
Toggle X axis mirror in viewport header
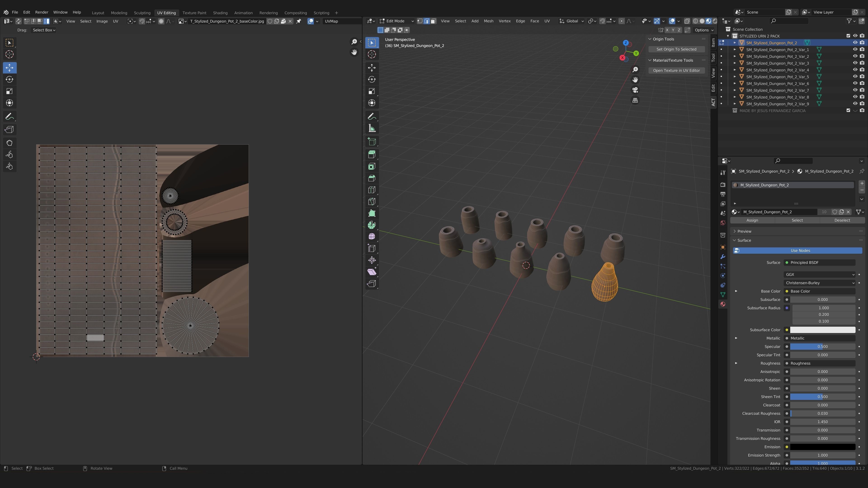(x=667, y=30)
